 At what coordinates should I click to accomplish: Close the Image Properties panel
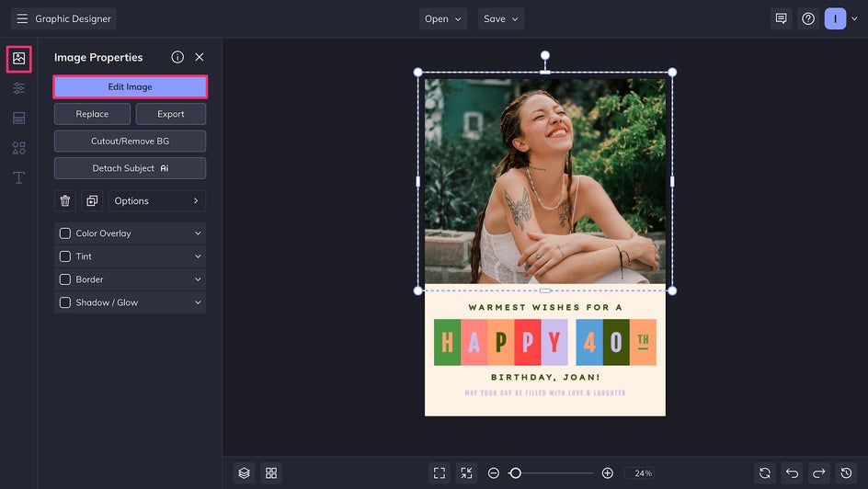tap(200, 57)
